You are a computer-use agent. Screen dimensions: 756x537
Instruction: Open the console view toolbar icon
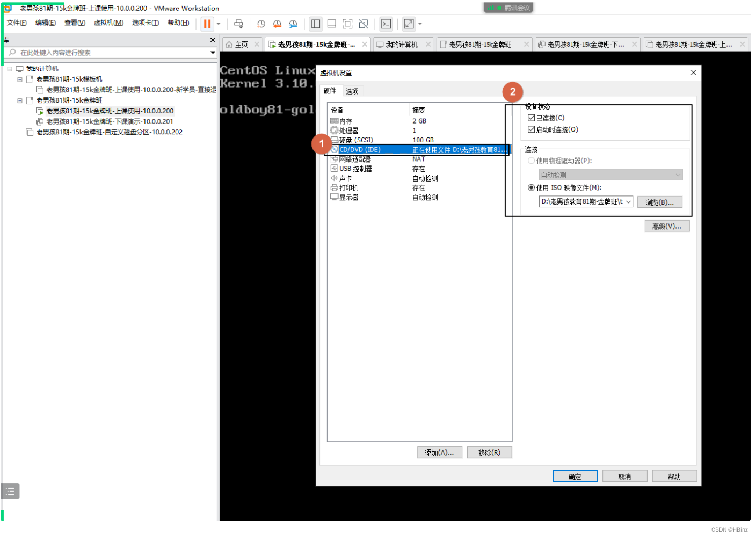click(386, 24)
